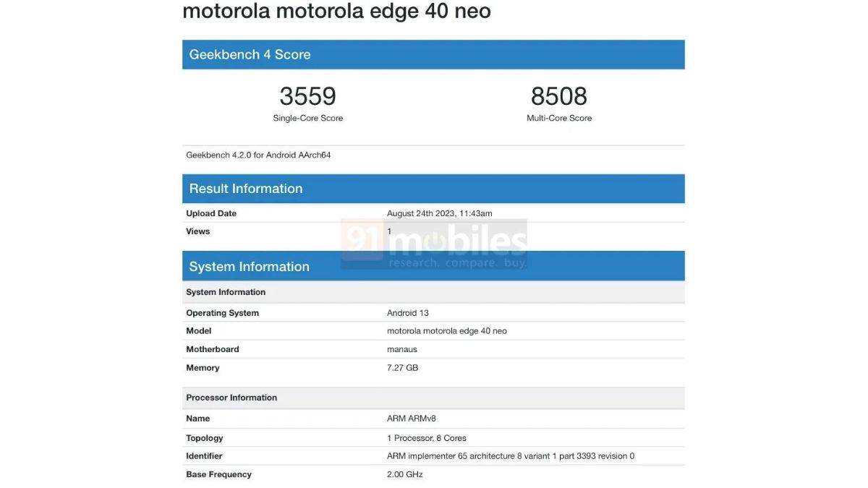Click Geekbench 4.2.0 for Android AArch64 text
Image resolution: width=868 pixels, height=488 pixels.
[x=258, y=155]
